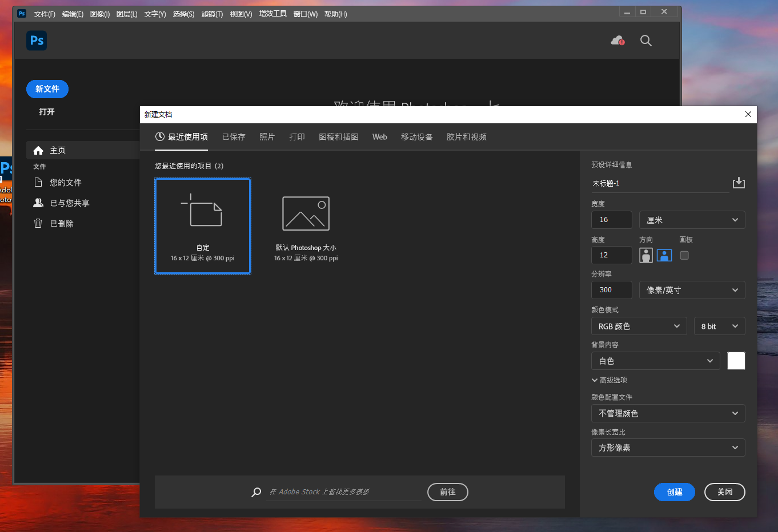Open the 图像(I) menu
Viewport: 778px width, 532px height.
click(x=100, y=14)
